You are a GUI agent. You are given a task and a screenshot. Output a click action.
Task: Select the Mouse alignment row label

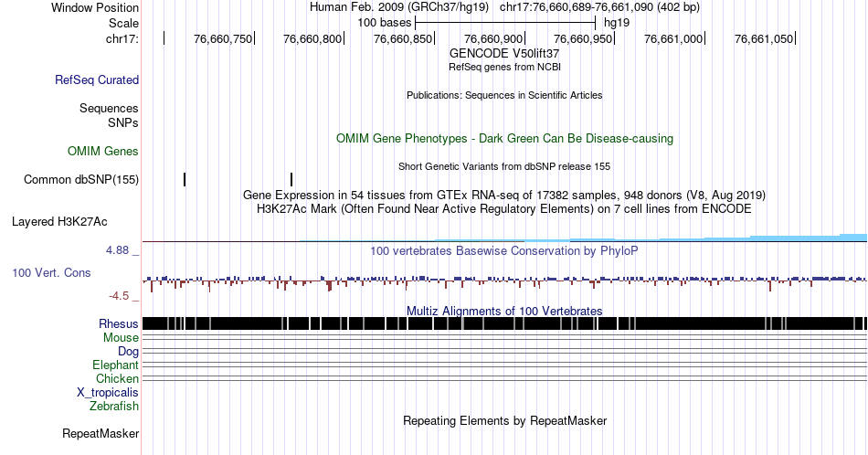[121, 338]
